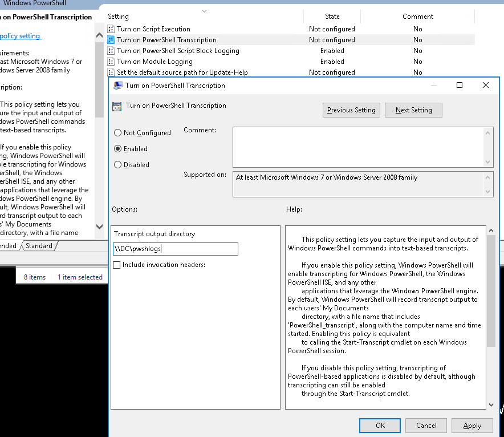This screenshot has height=437, width=504.
Task: Click the Turn on Script Execution policy icon
Action: 111,29
